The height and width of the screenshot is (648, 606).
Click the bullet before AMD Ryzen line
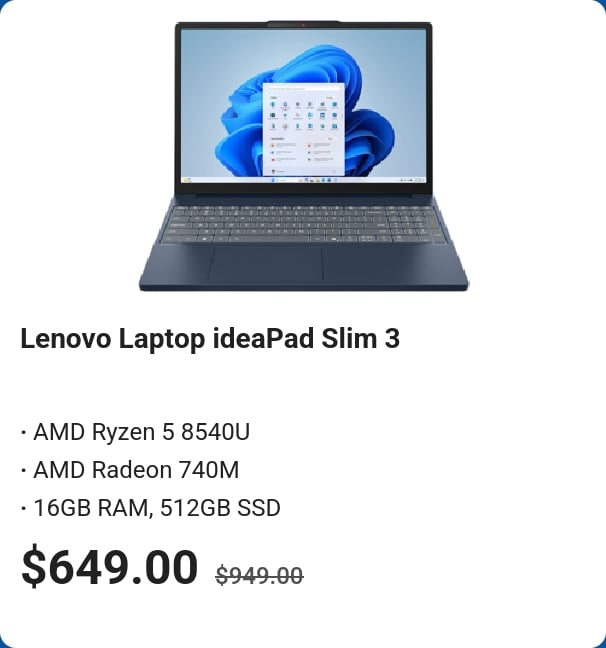(x=24, y=433)
